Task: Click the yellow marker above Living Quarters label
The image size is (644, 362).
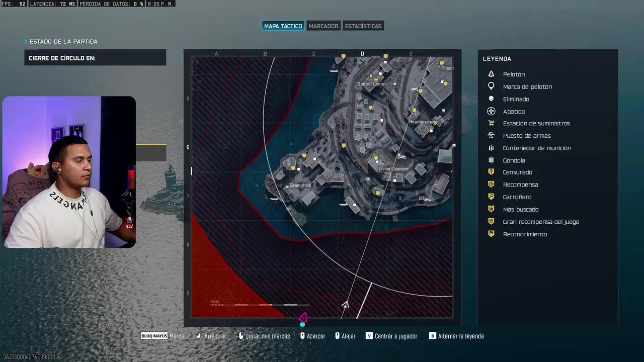Action: (376, 159)
